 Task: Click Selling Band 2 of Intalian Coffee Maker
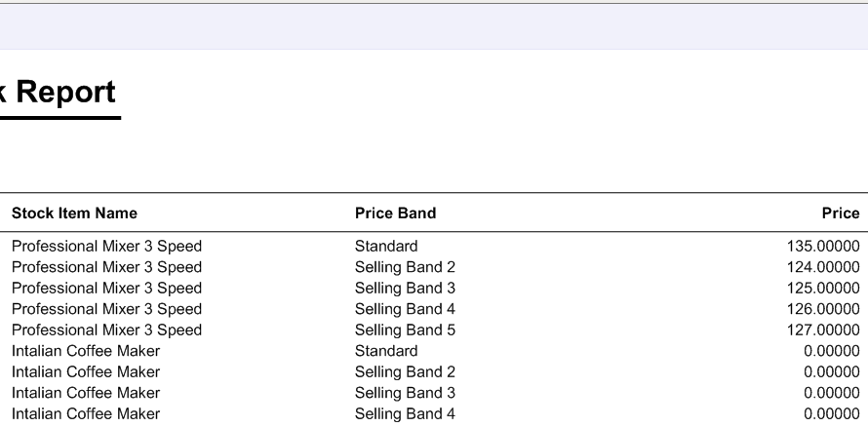(405, 372)
